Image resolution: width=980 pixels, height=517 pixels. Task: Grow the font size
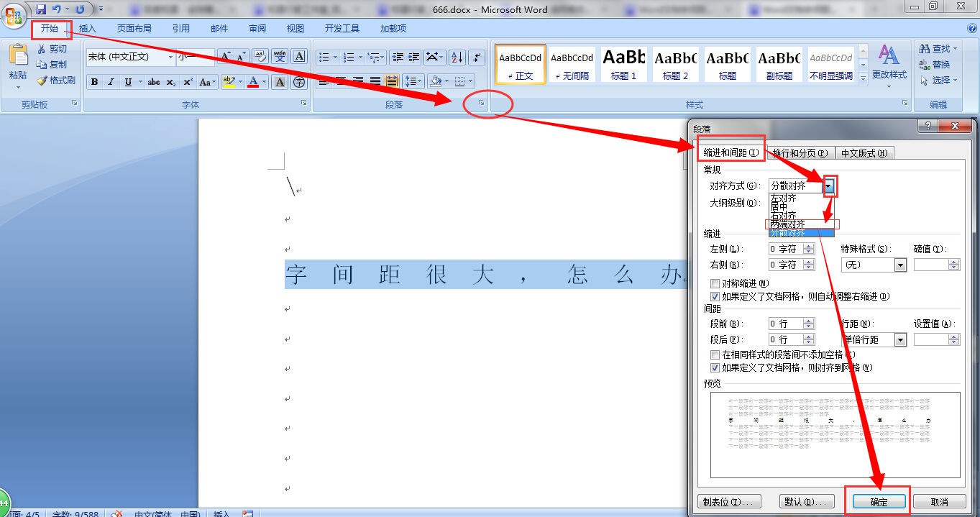coord(225,57)
